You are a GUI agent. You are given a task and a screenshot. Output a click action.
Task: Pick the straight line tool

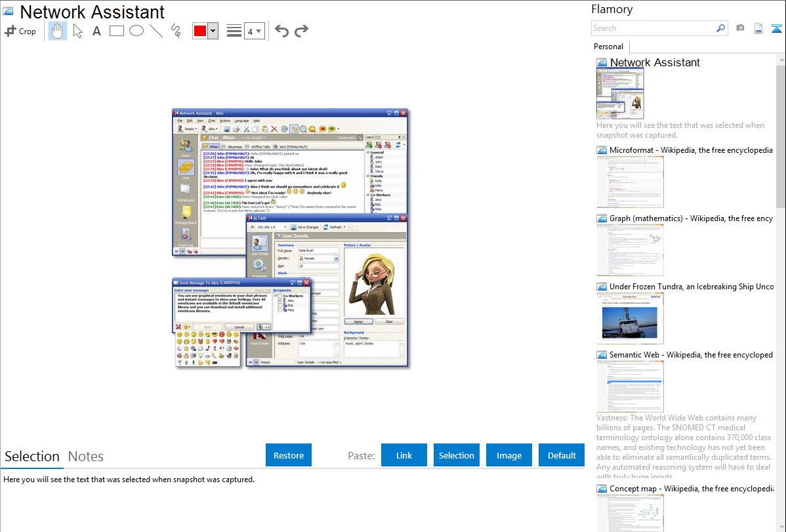tap(156, 31)
